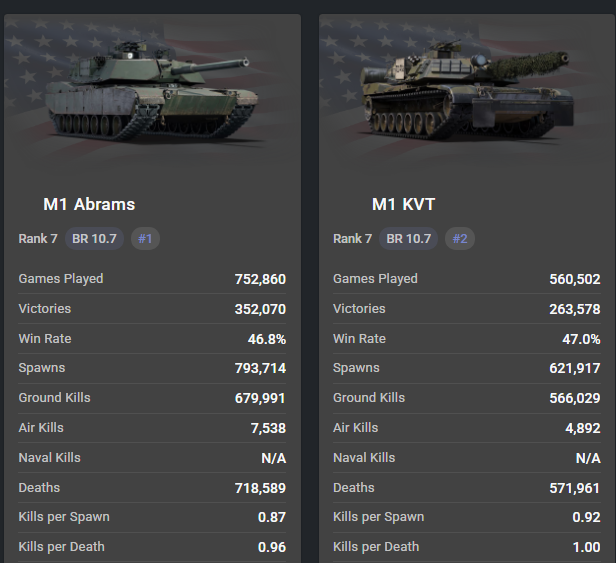This screenshot has height=563, width=616.
Task: Select the M1 Abrams Win Rate 46.8% value
Action: 267,339
